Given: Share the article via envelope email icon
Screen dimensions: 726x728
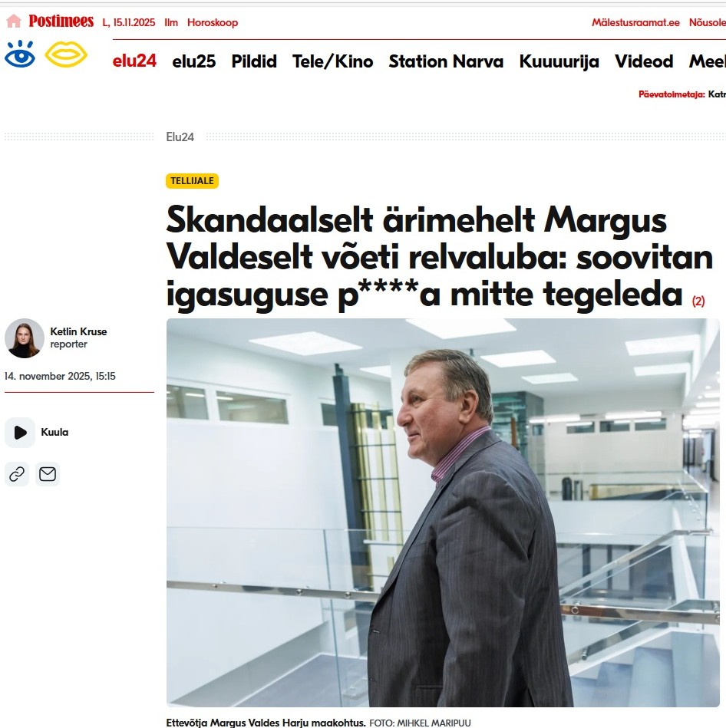Looking at the screenshot, I should tap(48, 474).
